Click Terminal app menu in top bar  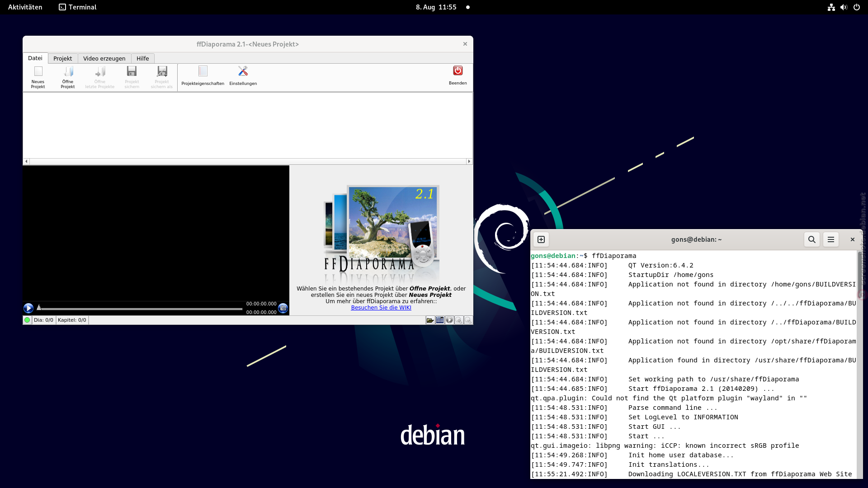pos(78,7)
